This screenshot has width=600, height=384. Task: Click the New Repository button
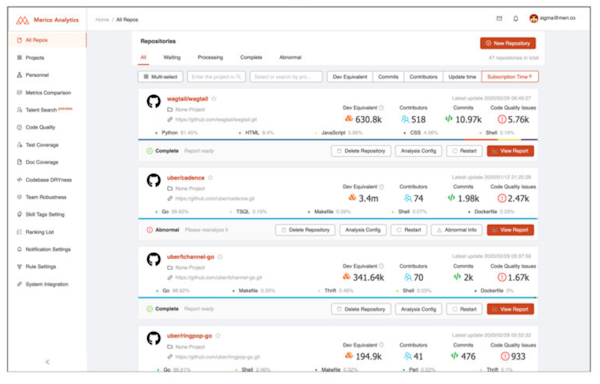(x=508, y=43)
